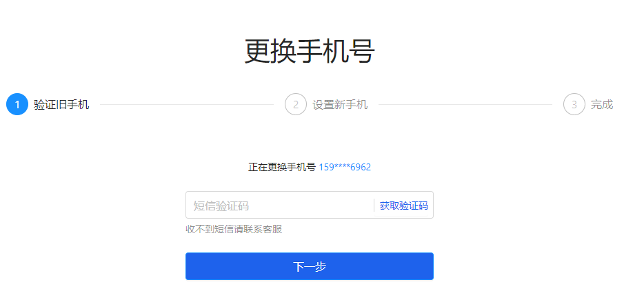Select the 完成 step label

pyautogui.click(x=602, y=104)
